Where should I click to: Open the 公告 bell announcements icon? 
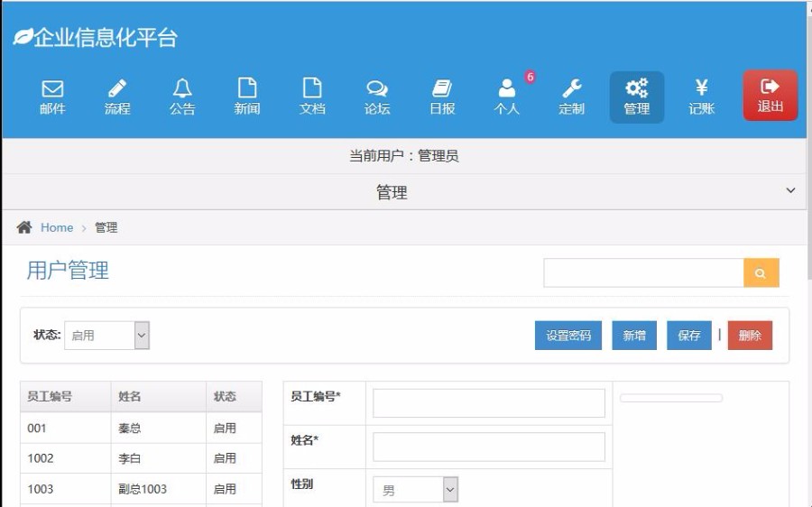pos(182,97)
